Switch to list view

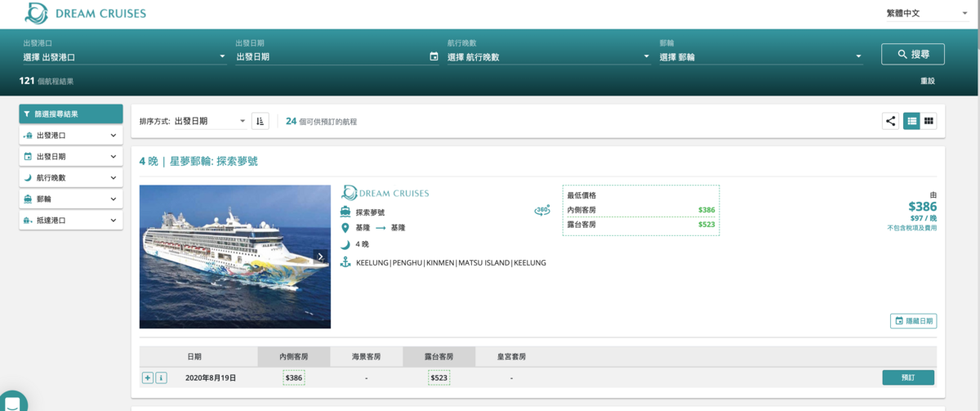tap(911, 121)
